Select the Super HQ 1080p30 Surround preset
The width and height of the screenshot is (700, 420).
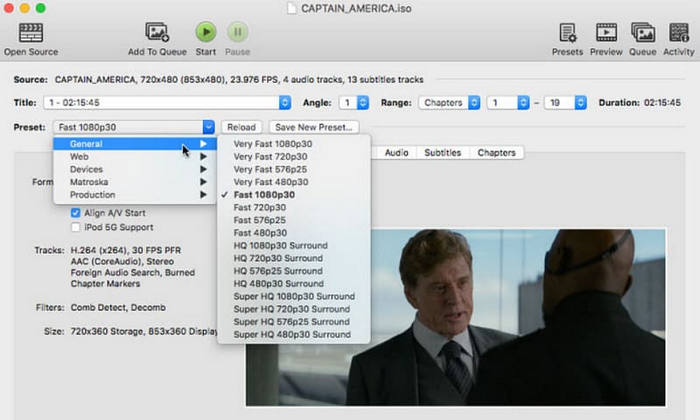(x=294, y=296)
